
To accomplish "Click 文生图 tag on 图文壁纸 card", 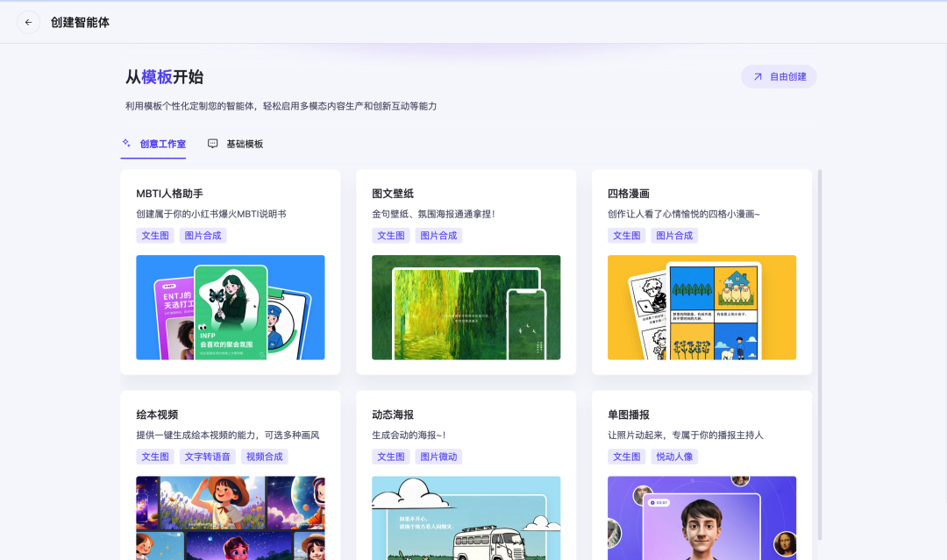I will pos(391,236).
